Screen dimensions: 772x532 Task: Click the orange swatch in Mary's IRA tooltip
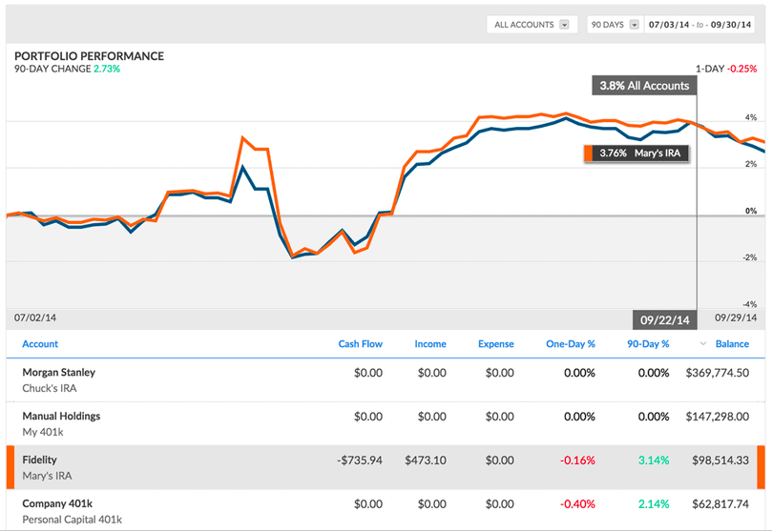tap(588, 153)
